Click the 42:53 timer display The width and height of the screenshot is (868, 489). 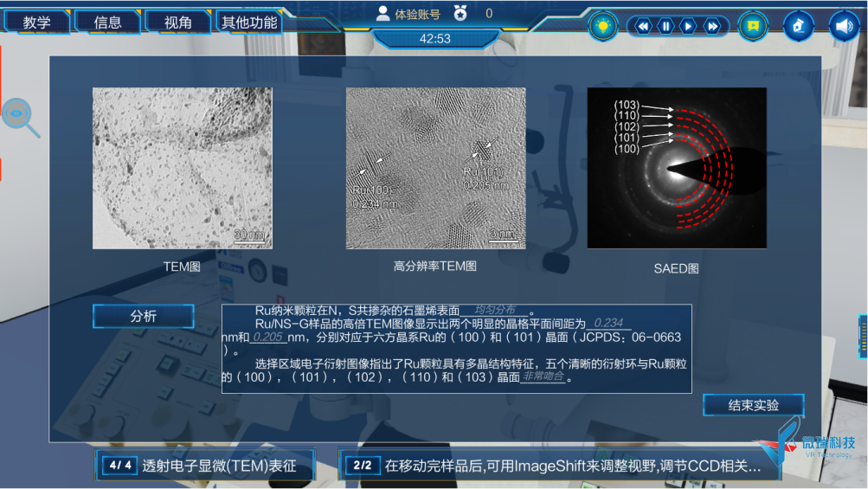[x=435, y=39]
